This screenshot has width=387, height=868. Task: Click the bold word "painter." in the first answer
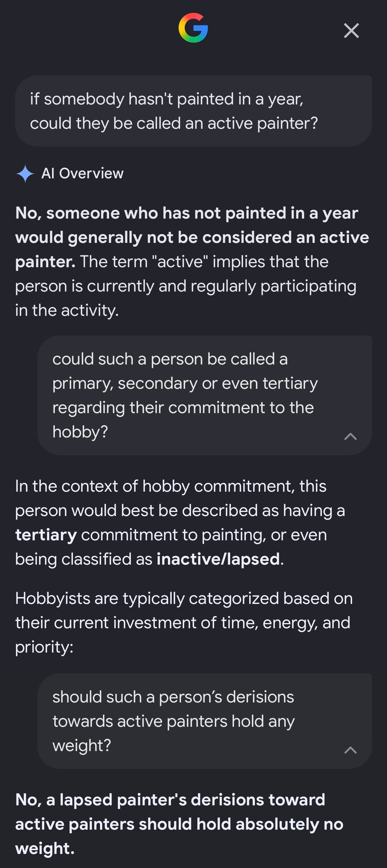tap(45, 262)
